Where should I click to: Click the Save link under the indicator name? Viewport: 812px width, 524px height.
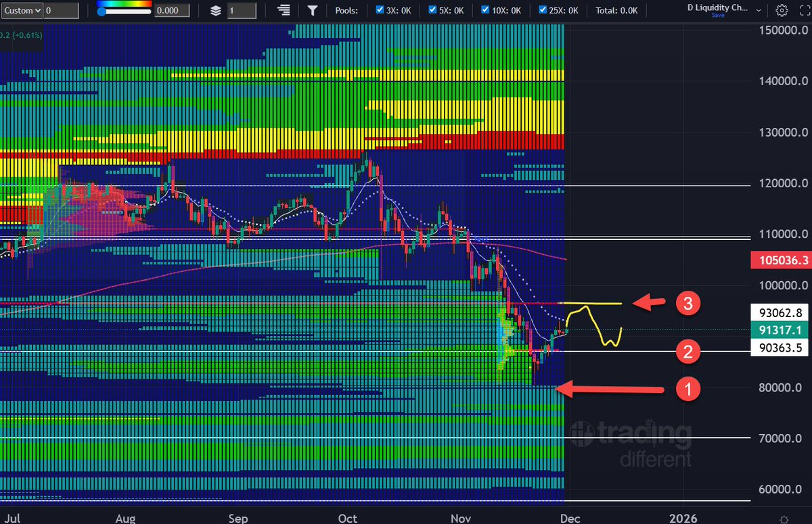[718, 16]
